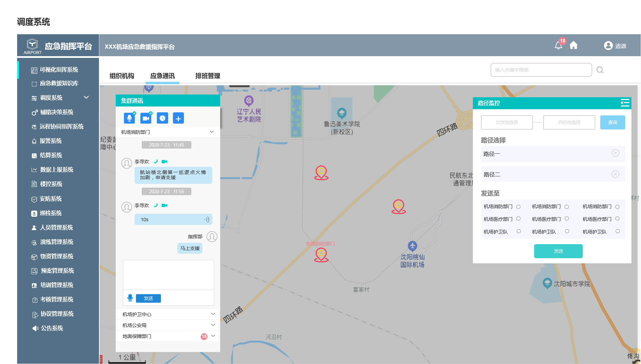Click the airport fire department map marker
Image resolution: width=641 pixels, height=364 pixels.
coord(321,255)
